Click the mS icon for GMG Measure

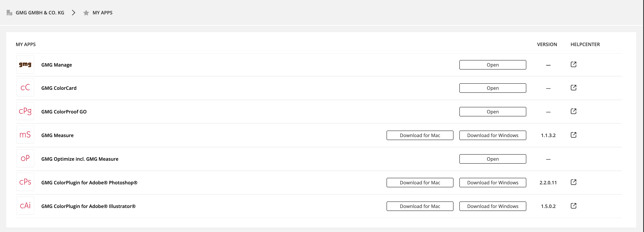click(25, 135)
